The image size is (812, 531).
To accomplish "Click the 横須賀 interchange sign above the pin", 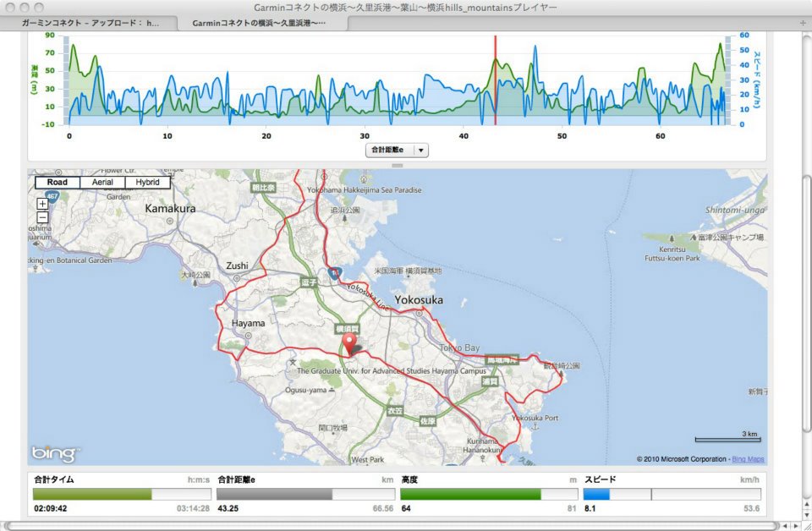I will tap(347, 329).
